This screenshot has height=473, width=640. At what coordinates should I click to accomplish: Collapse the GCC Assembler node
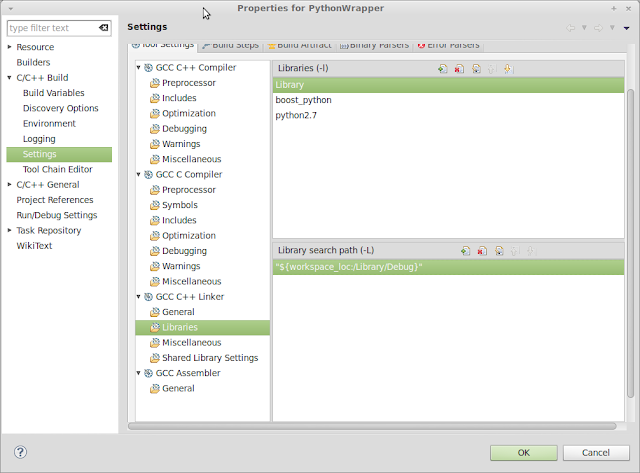coord(138,373)
